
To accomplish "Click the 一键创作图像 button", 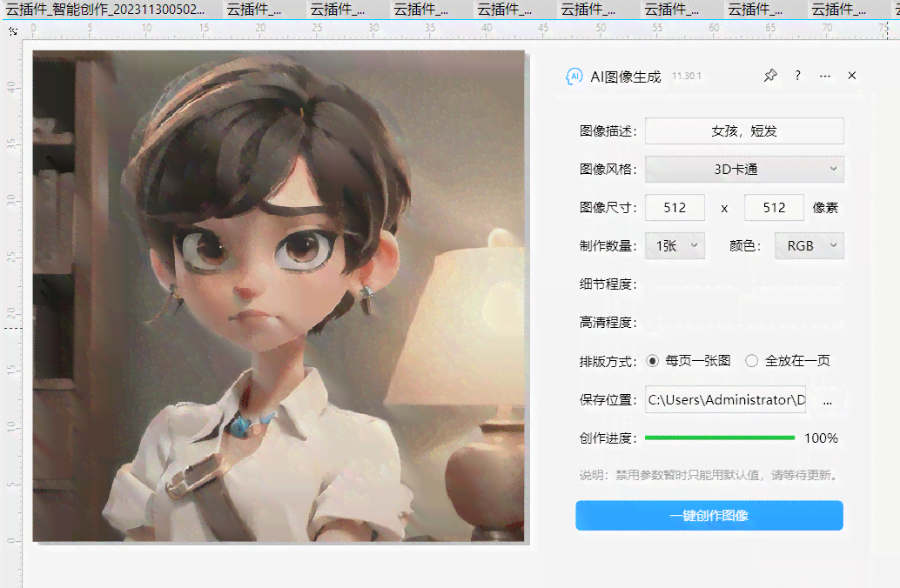I will tap(709, 515).
